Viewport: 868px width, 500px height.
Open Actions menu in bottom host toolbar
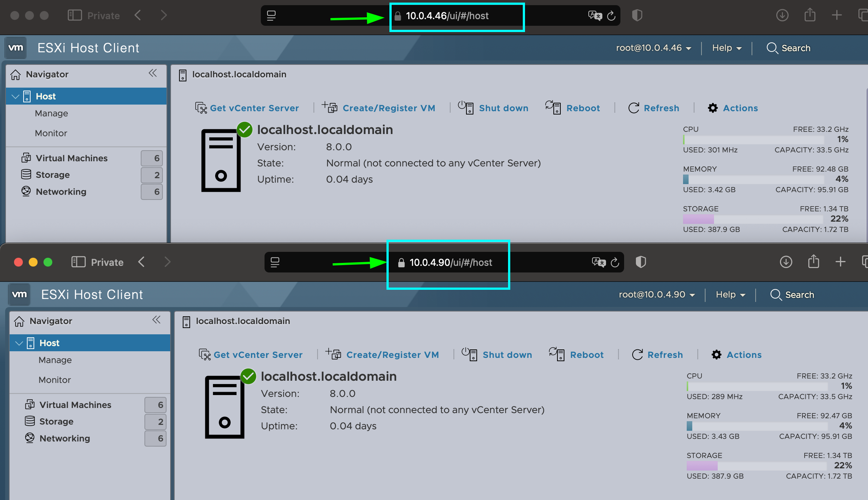(x=743, y=355)
